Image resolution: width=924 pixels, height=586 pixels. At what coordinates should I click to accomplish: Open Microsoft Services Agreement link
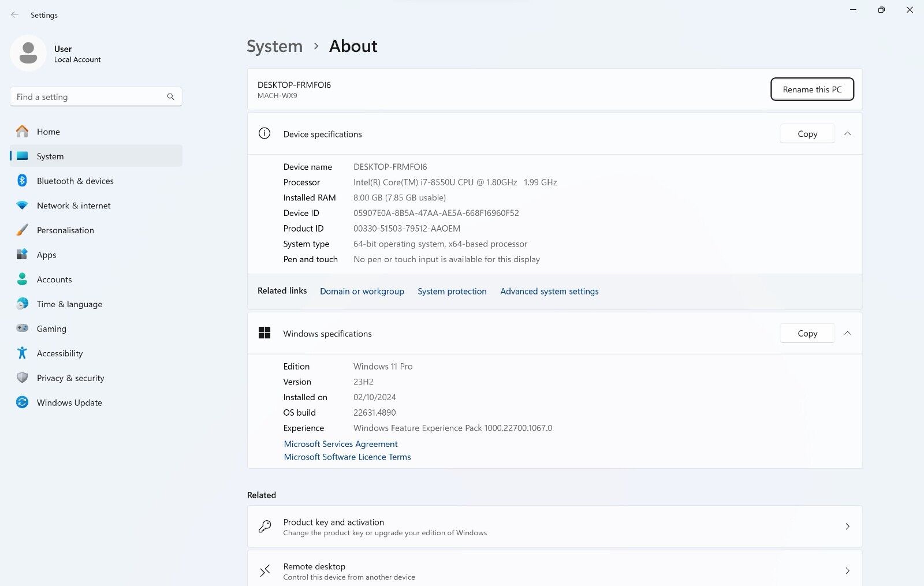pos(341,443)
